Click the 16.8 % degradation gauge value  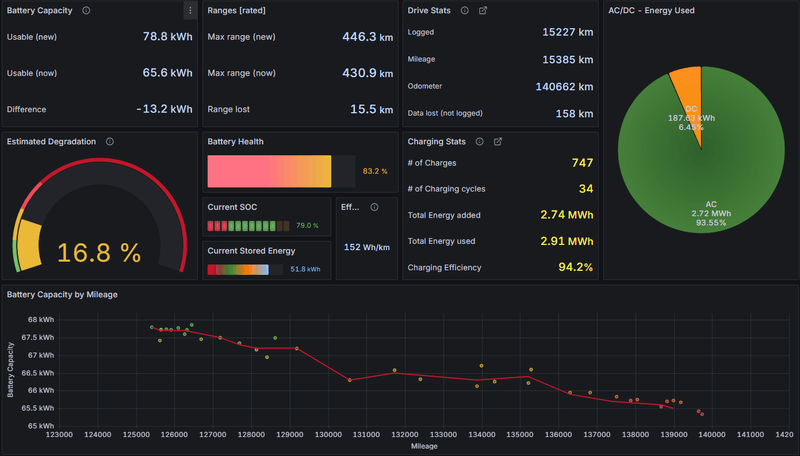pos(99,253)
